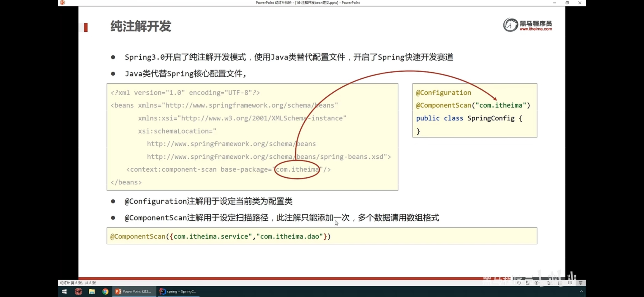Screen dimensions: 644x297
Task: Select PowerPoint slideshow taskbar button
Action: tap(134, 291)
